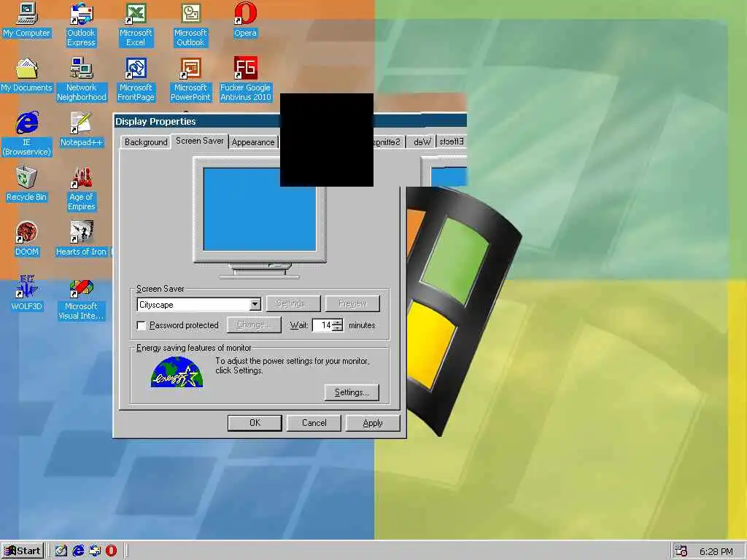Select the Antivirus 2010 FG icon

(x=245, y=79)
